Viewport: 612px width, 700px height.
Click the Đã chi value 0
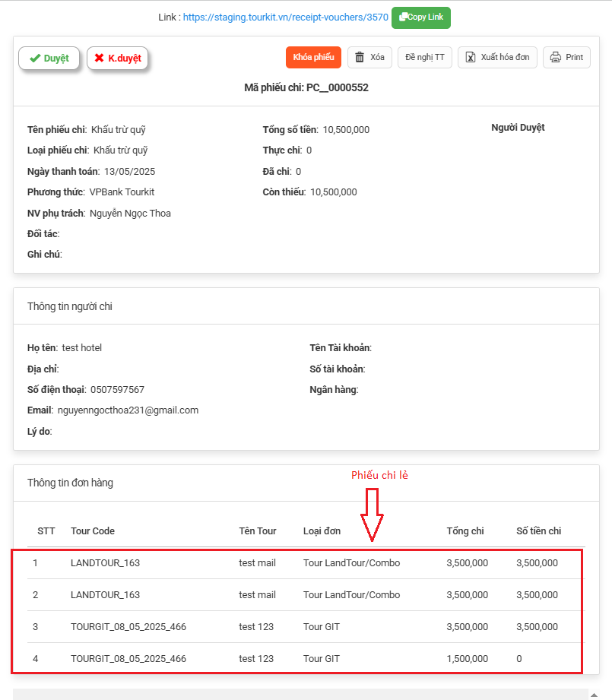pos(298,172)
